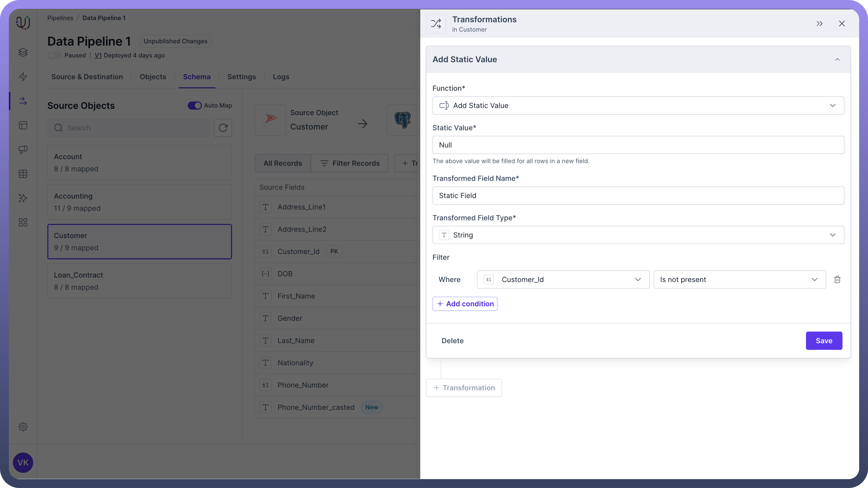Screen dimensions: 868x488
Task: Click the VK user avatar
Action: click(23, 462)
